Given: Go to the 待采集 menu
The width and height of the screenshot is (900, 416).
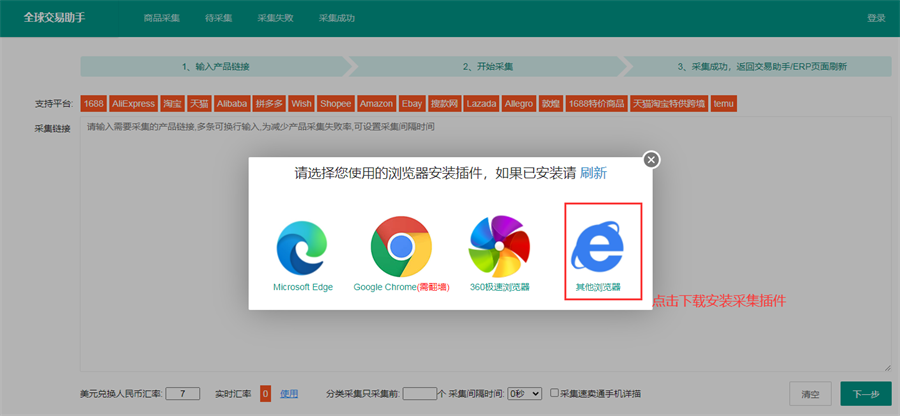Looking at the screenshot, I should (x=219, y=18).
